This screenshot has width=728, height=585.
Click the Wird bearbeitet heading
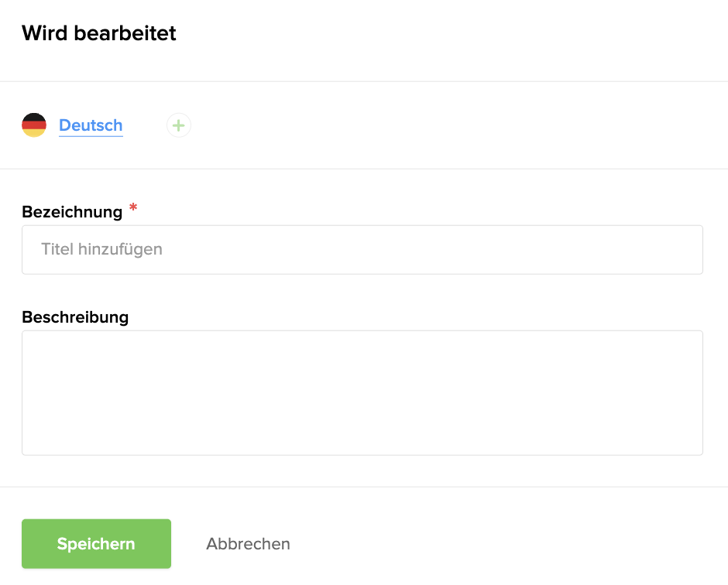point(99,33)
